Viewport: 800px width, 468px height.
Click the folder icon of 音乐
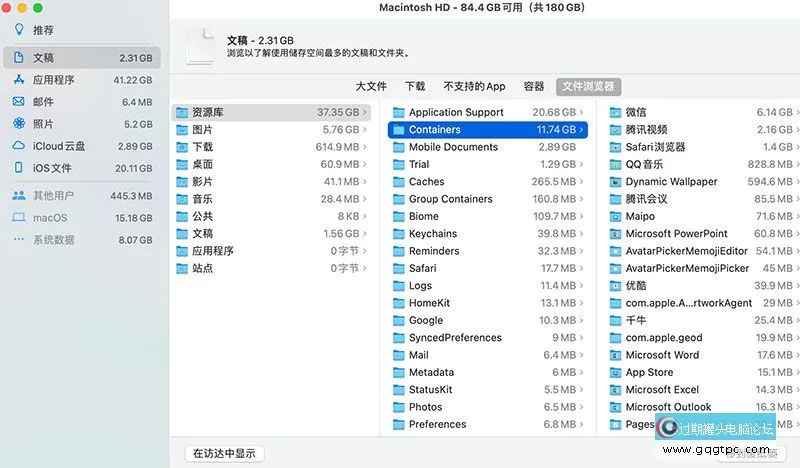[x=182, y=199]
